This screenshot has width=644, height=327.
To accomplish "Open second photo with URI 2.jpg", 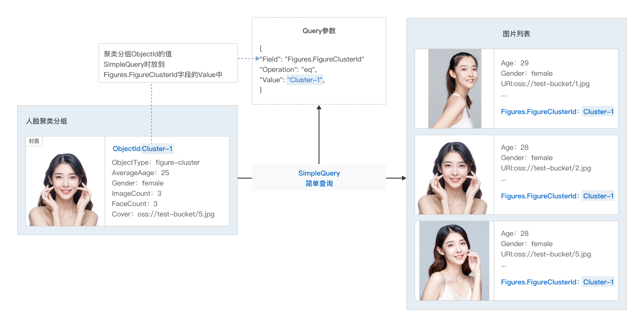I will point(455,175).
